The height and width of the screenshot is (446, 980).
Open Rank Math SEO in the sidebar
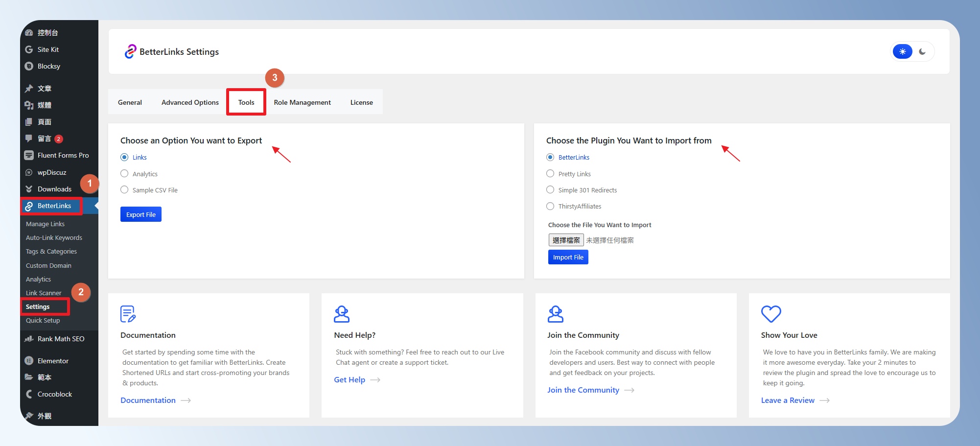coord(61,339)
